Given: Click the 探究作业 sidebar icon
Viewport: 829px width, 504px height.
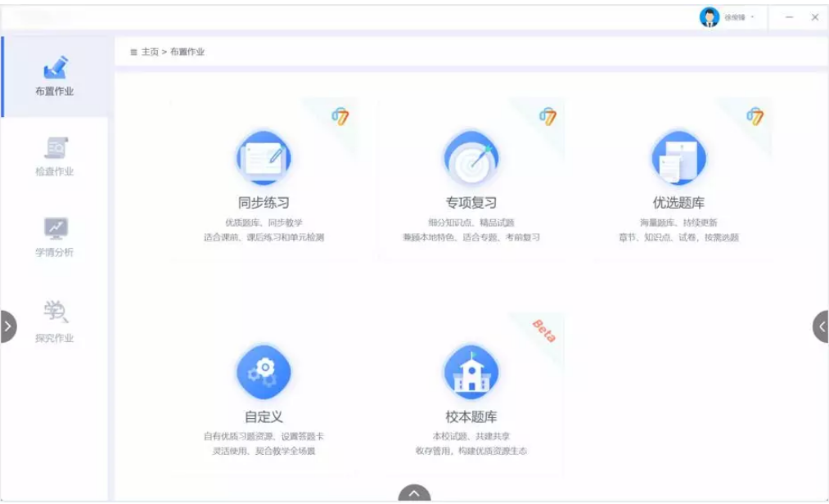Looking at the screenshot, I should (55, 312).
